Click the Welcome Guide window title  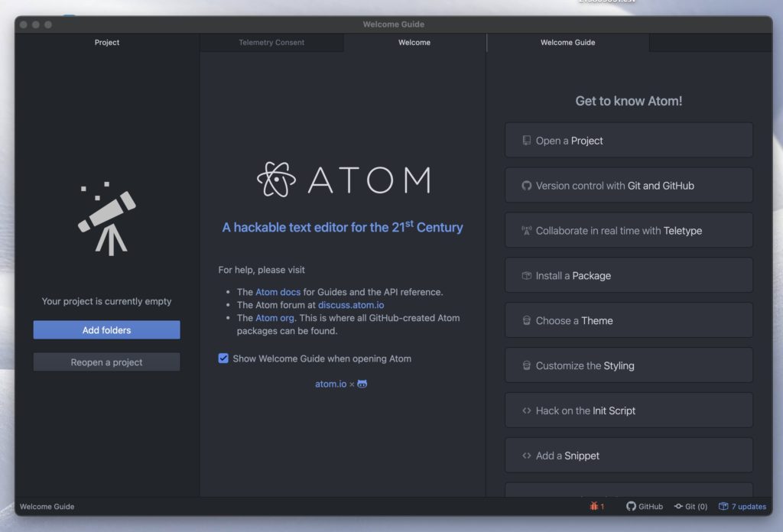[394, 24]
